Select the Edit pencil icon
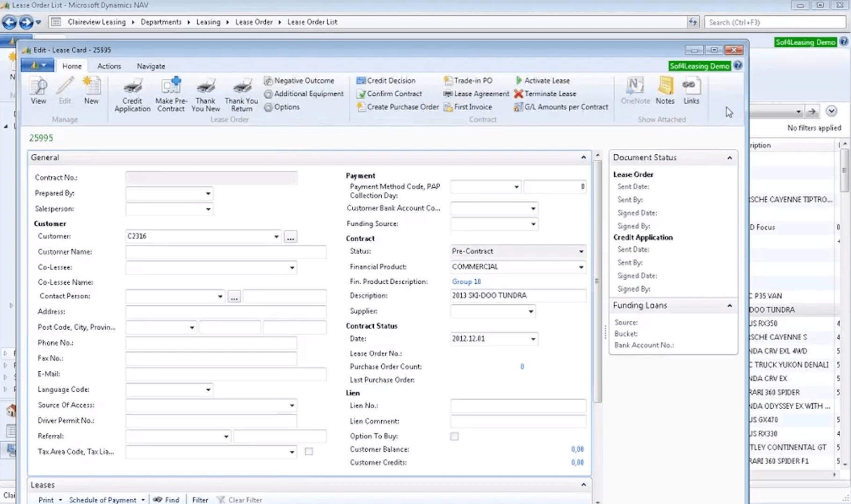Viewport: 851px width, 504px height. [x=65, y=91]
